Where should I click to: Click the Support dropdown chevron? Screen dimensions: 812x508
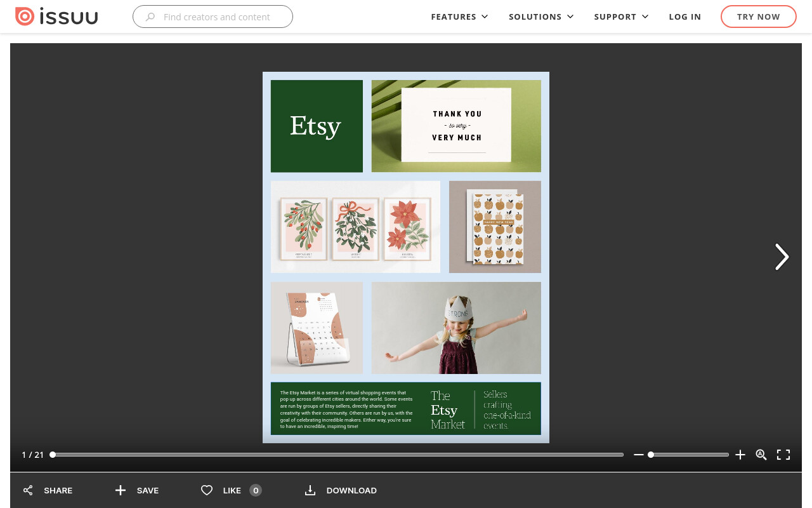(645, 17)
